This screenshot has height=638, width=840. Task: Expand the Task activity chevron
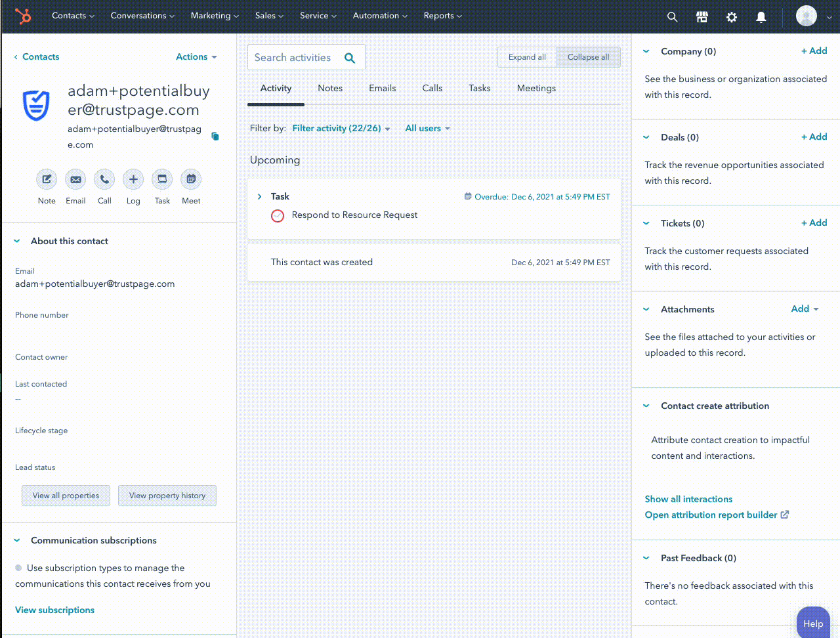[x=260, y=196]
